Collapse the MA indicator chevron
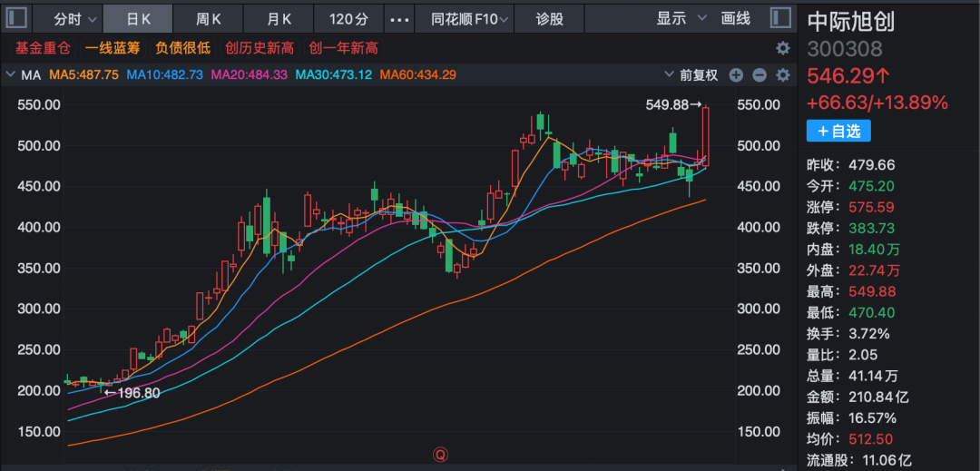 tap(11, 75)
